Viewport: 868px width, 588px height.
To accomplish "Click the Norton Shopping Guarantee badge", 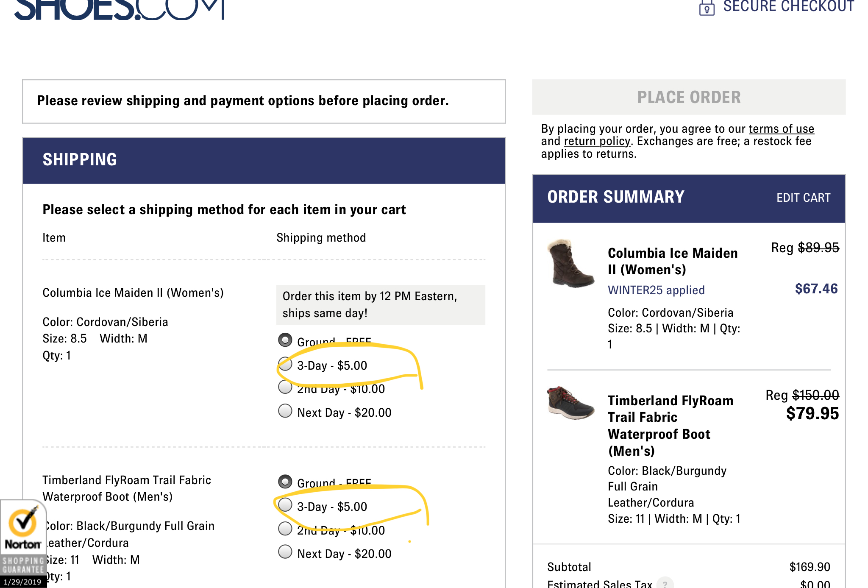I will [x=23, y=543].
